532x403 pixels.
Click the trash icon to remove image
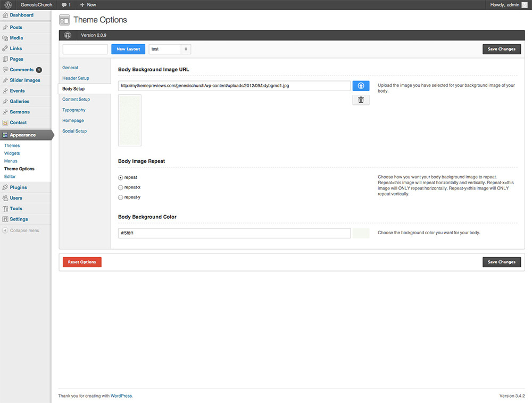click(361, 100)
